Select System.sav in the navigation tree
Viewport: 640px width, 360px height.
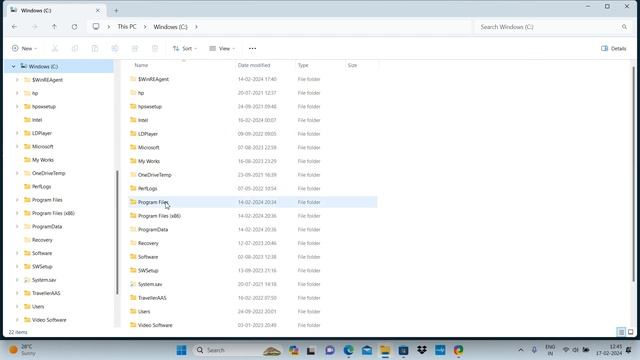pyautogui.click(x=44, y=280)
